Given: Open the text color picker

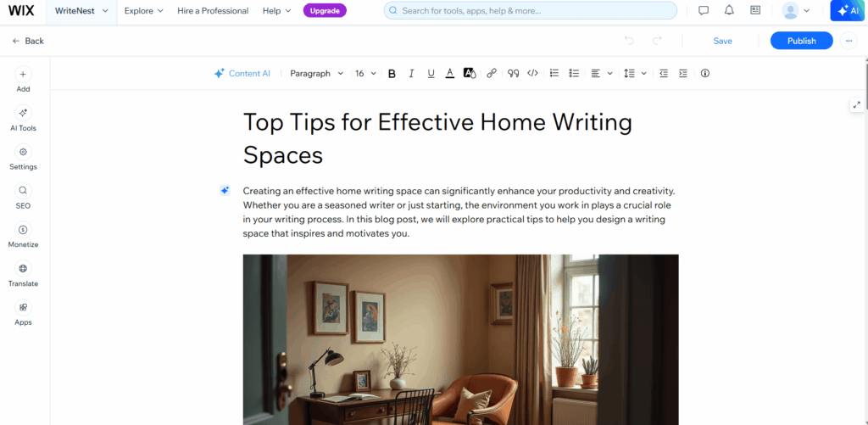Looking at the screenshot, I should (450, 73).
